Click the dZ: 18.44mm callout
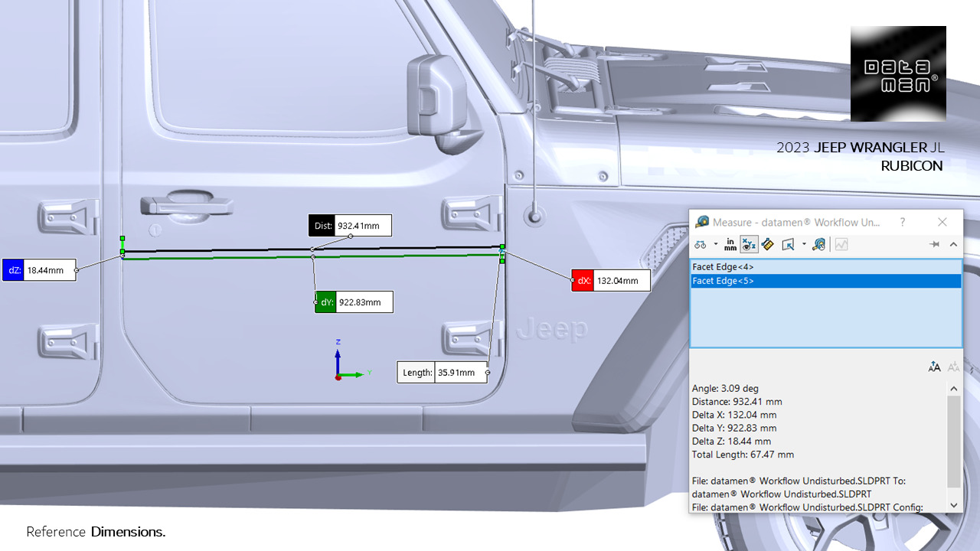The image size is (980, 551). point(39,270)
